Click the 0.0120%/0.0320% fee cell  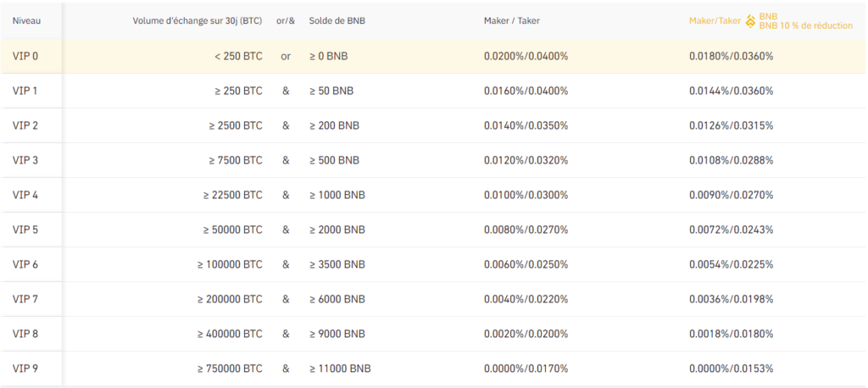coord(526,160)
